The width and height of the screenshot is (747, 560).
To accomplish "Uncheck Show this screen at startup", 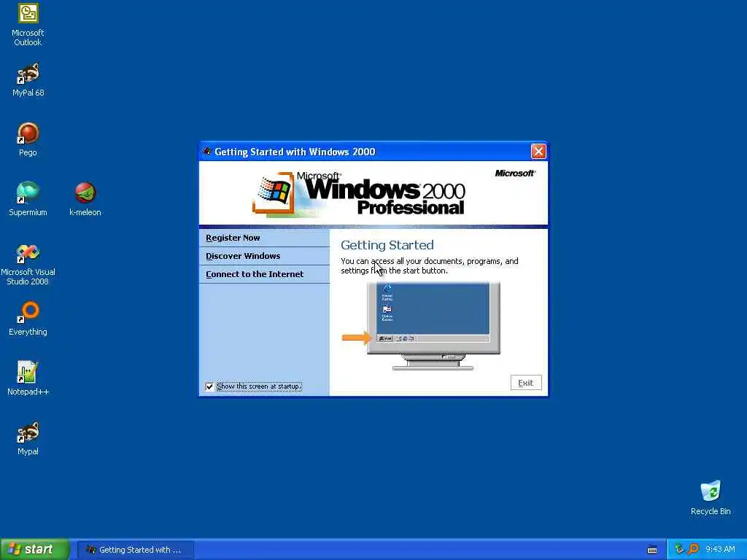I will point(209,386).
